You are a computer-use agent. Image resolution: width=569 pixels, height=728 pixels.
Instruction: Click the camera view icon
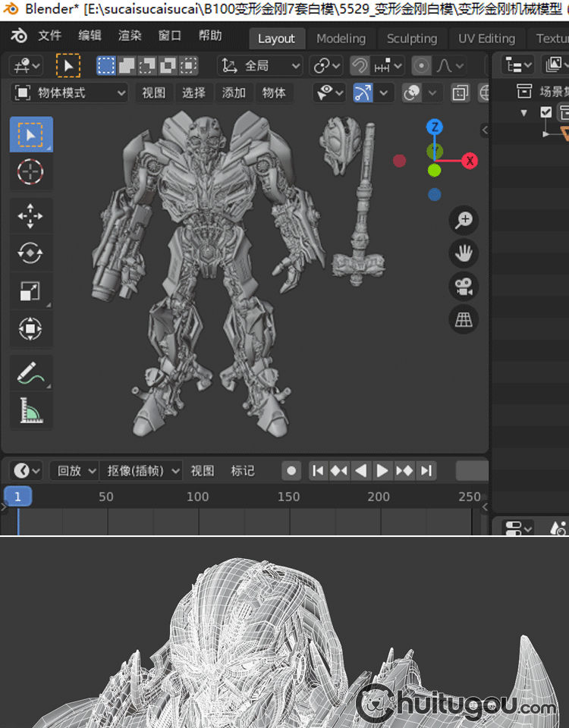pyautogui.click(x=463, y=287)
